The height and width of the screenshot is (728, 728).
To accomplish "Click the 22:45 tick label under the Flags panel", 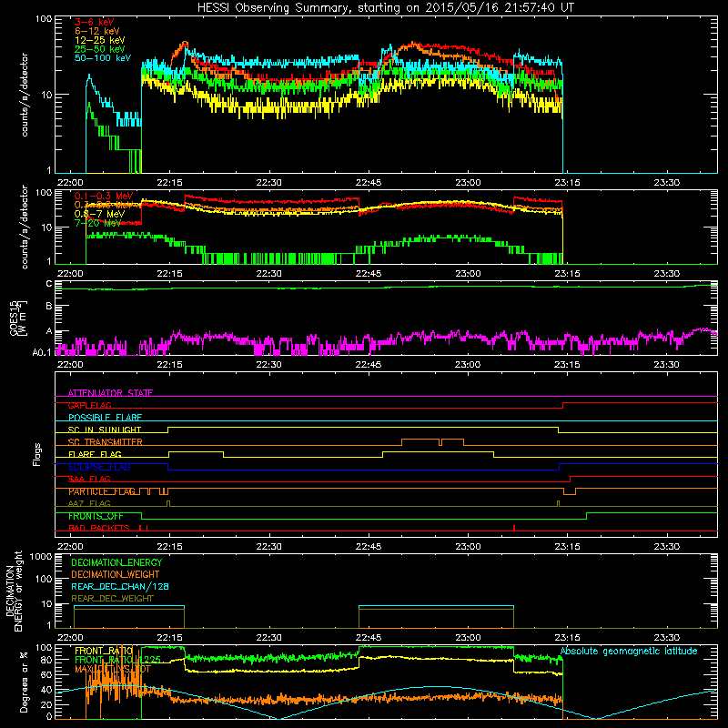I will point(369,547).
